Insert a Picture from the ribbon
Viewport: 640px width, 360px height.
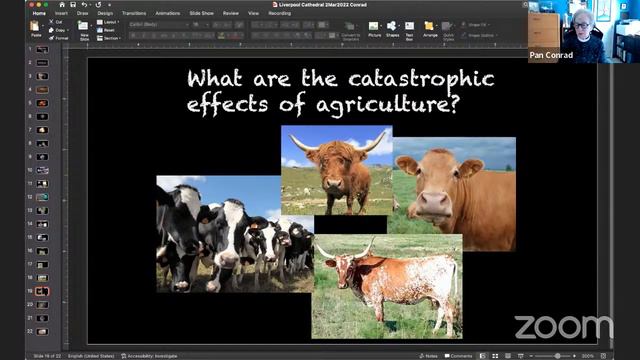pyautogui.click(x=373, y=26)
